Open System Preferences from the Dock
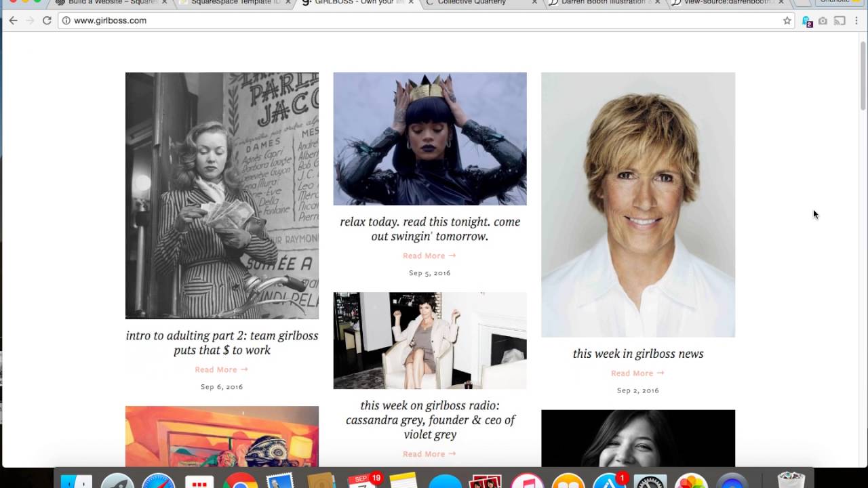Screen dimensions: 868x488 650,481
